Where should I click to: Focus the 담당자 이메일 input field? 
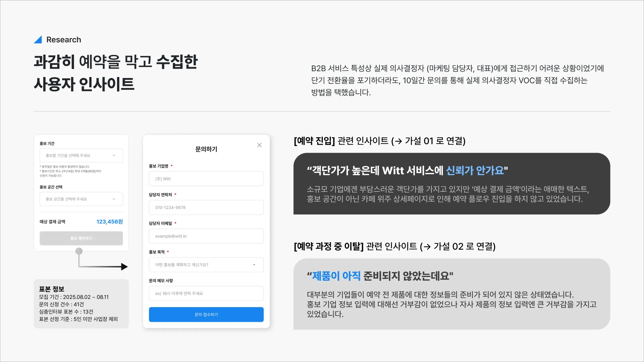click(x=206, y=236)
